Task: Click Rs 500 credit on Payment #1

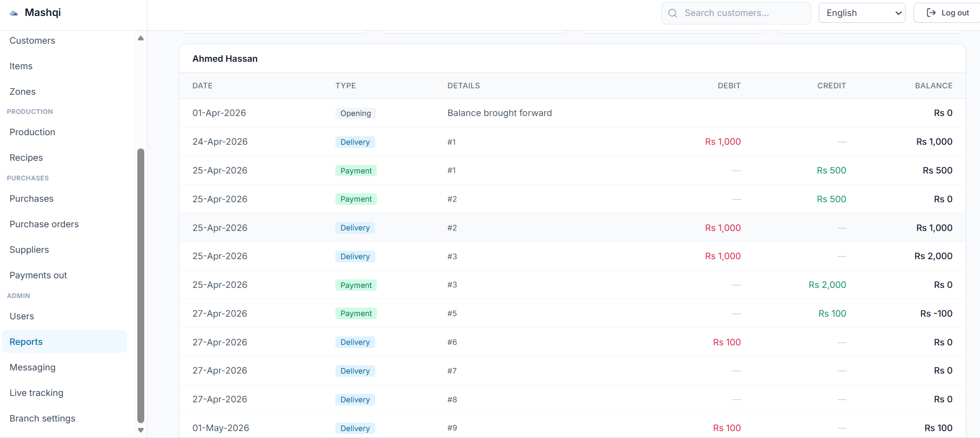Action: pyautogui.click(x=831, y=170)
